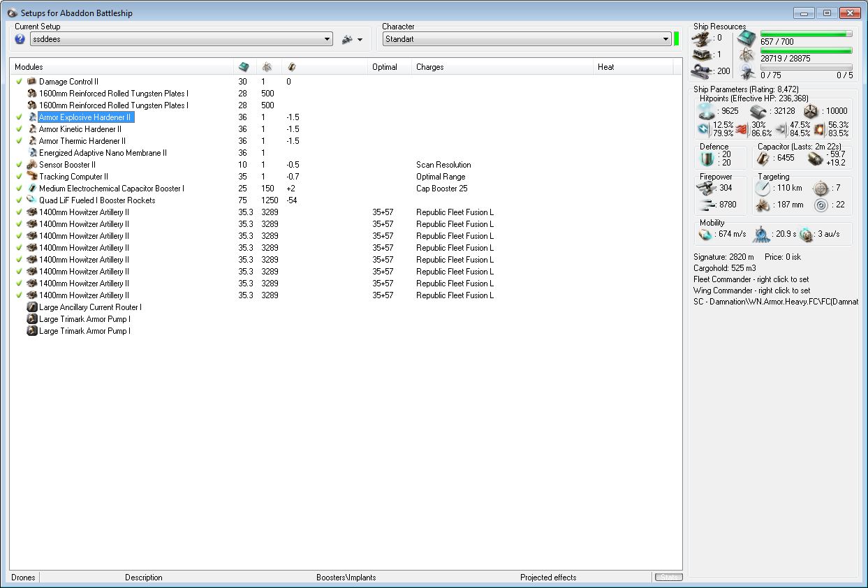868x588 pixels.
Task: Sort by the Modules column header
Action: 122,67
